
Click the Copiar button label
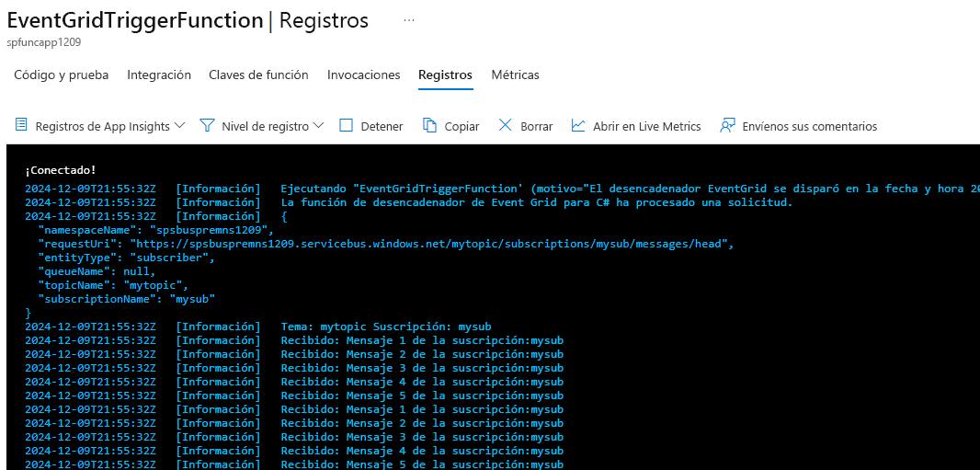coord(462,126)
